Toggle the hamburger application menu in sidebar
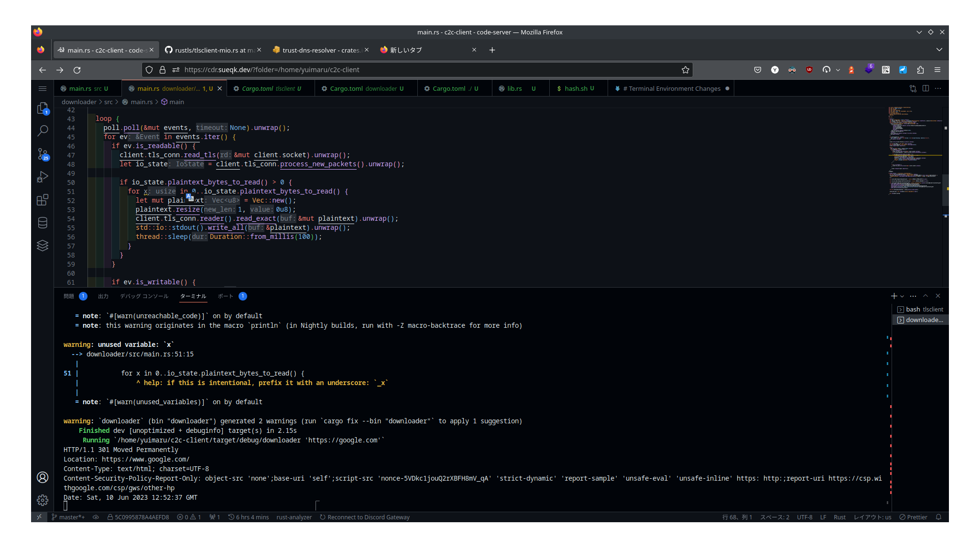980x559 pixels. pos(43,88)
